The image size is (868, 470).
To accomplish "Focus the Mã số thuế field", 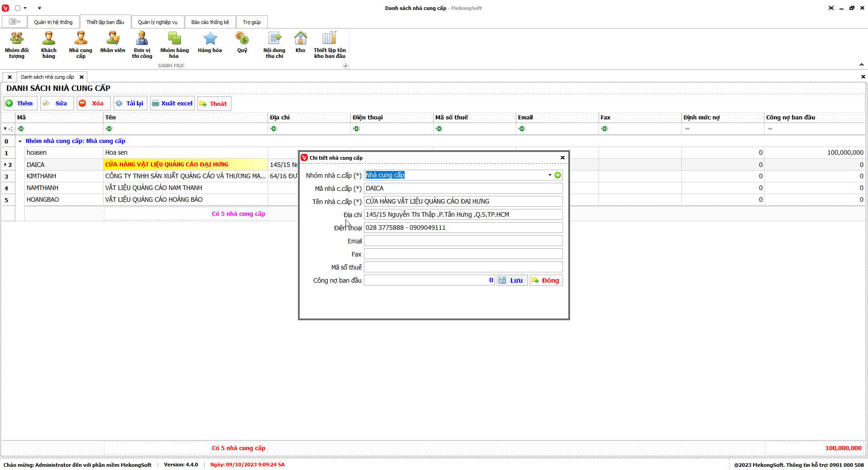I will [x=463, y=267].
